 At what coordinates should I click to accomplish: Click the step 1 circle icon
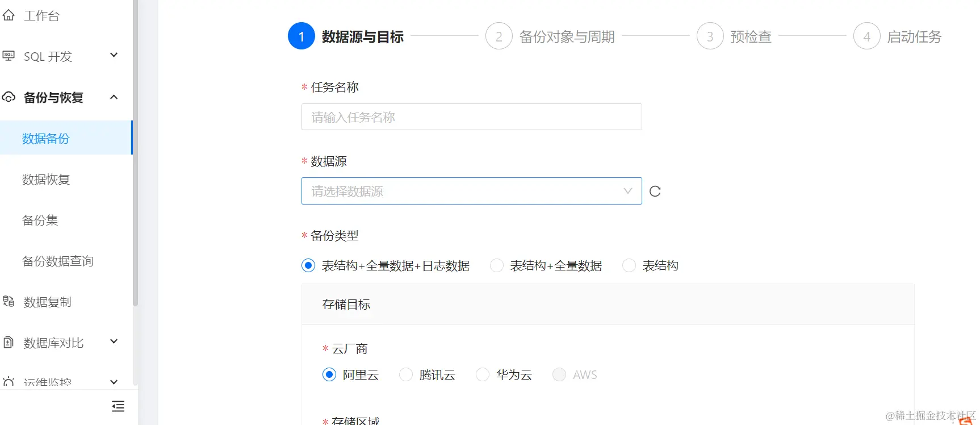point(301,36)
